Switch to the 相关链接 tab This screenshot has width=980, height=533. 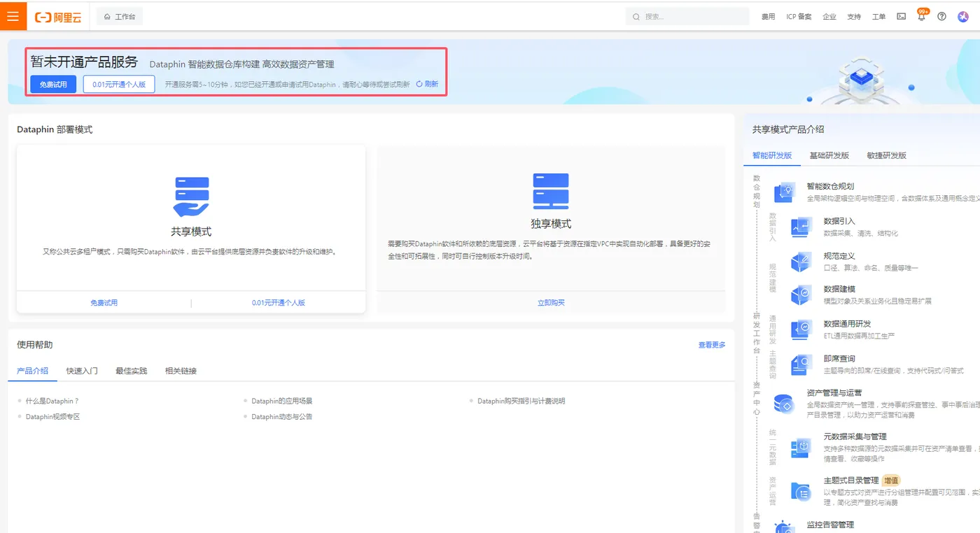(x=181, y=371)
